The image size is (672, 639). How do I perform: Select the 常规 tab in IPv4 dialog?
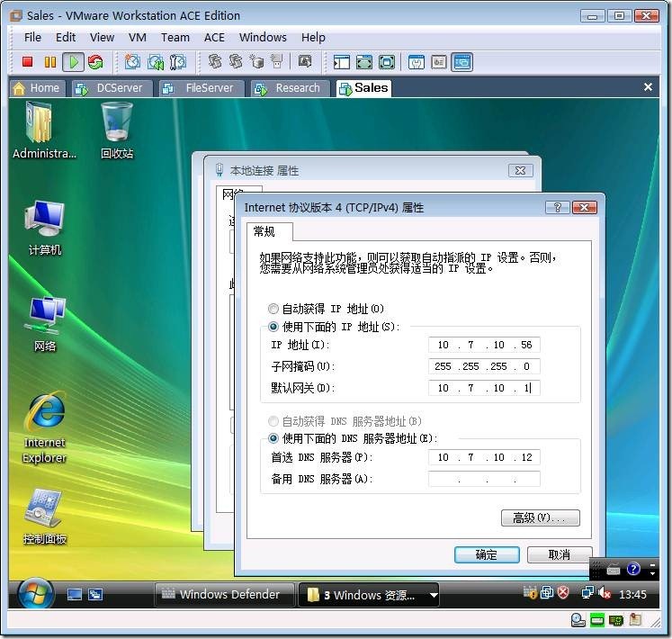(270, 232)
